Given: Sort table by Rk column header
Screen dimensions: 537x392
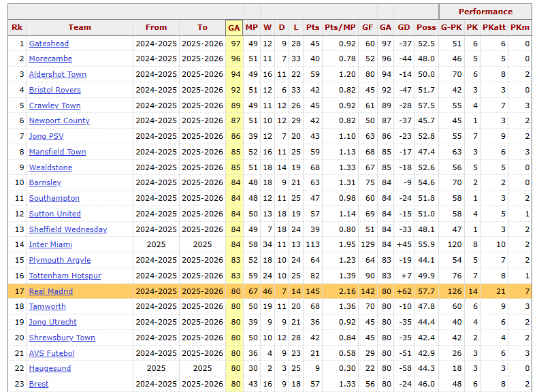Looking at the screenshot, I should point(17,27).
